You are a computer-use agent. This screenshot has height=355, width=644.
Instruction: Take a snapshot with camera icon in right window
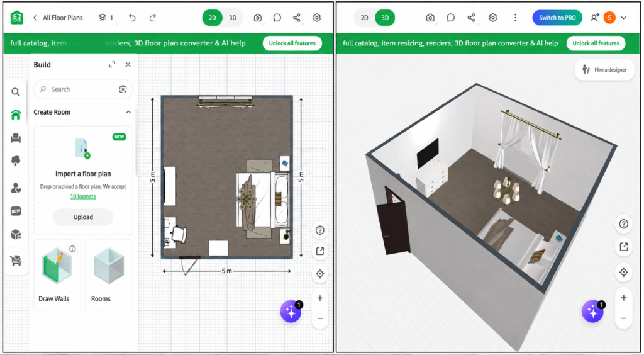point(430,18)
